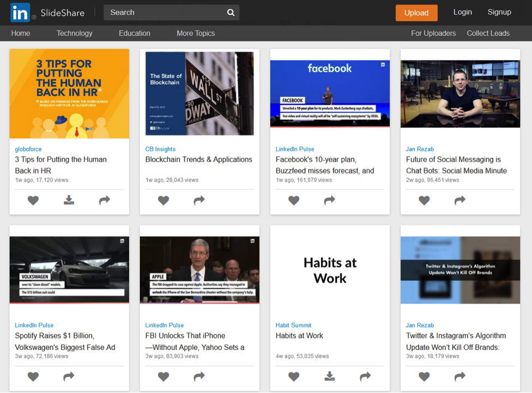Like the Future of Social Messaging card
The width and height of the screenshot is (532, 393).
coord(424,200)
